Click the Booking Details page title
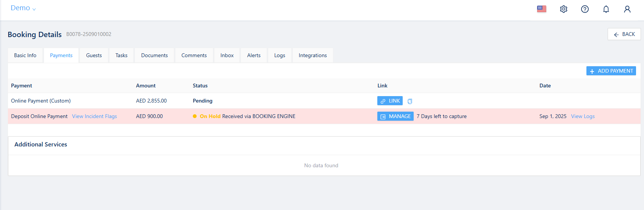 point(34,34)
